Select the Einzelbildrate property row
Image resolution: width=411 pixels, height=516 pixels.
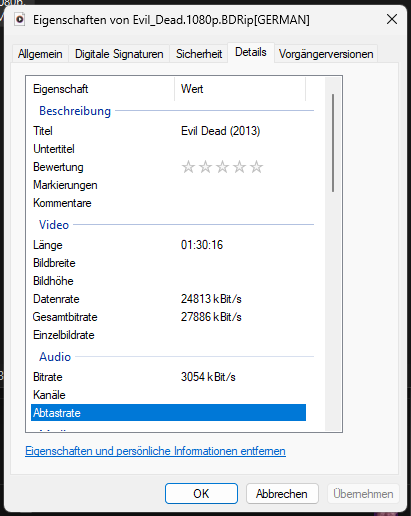coord(168,335)
